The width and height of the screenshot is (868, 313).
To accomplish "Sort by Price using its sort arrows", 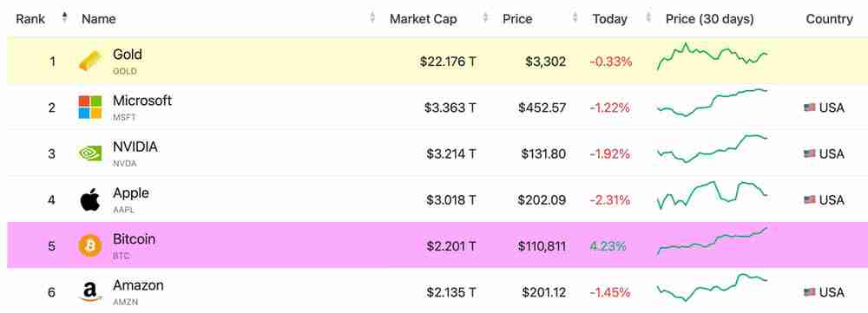I will [x=575, y=17].
